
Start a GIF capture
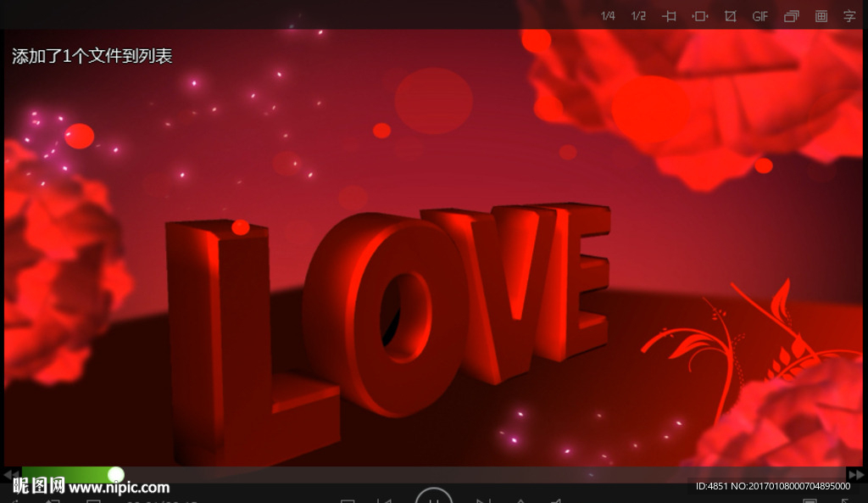click(759, 16)
